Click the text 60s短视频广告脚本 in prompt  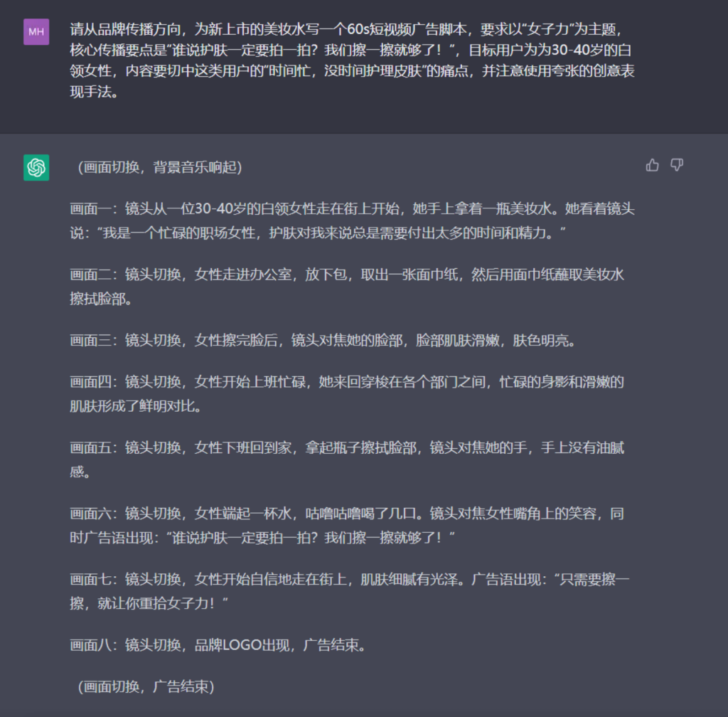point(407,29)
